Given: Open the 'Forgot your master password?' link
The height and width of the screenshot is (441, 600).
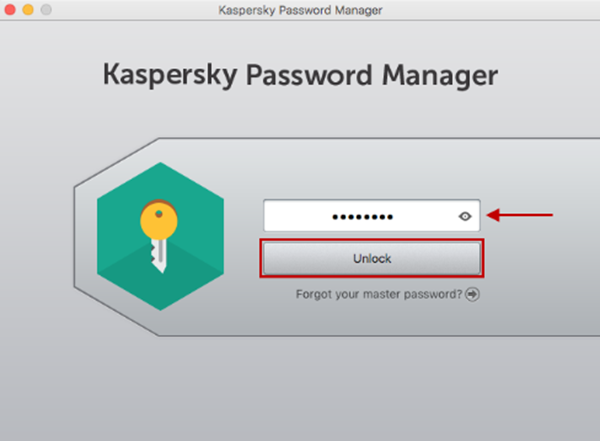Looking at the screenshot, I should click(379, 294).
